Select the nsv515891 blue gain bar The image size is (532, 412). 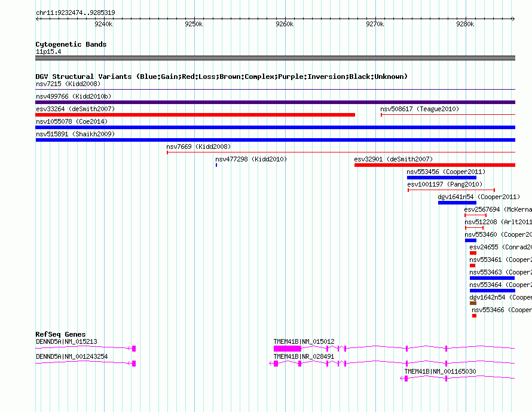coord(275,140)
